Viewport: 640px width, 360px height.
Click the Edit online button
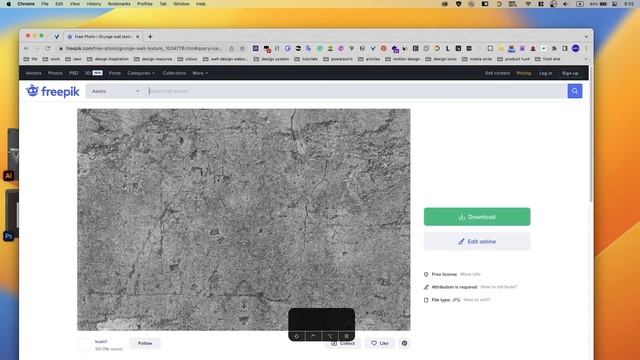tap(477, 242)
